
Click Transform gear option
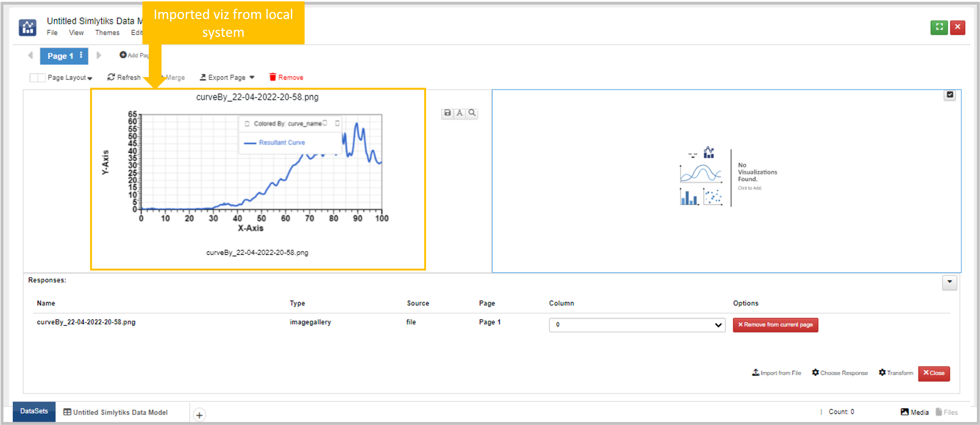(x=896, y=373)
